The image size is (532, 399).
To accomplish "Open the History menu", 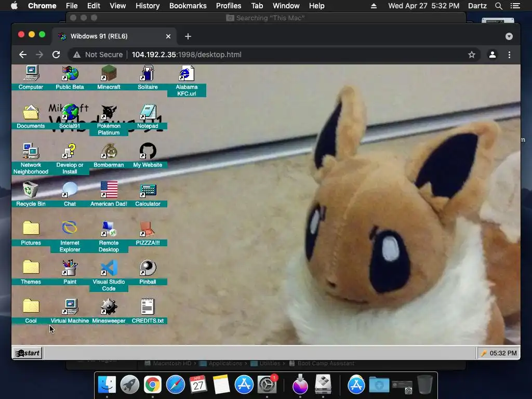I will pos(148,6).
